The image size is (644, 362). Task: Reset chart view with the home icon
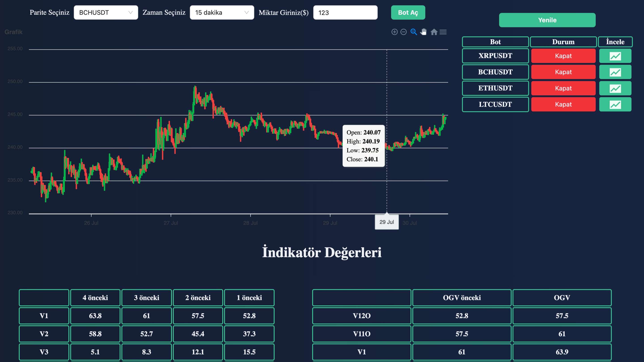434,32
